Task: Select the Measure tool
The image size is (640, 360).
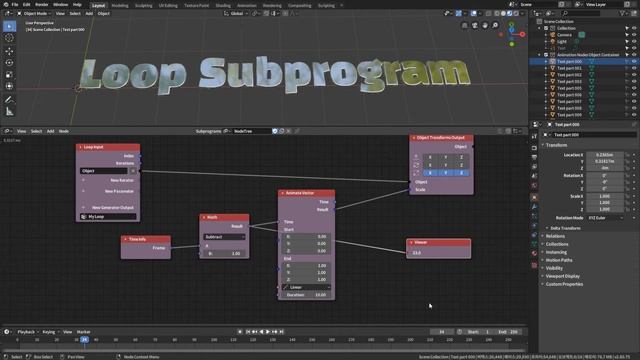Action: pyautogui.click(x=9, y=111)
